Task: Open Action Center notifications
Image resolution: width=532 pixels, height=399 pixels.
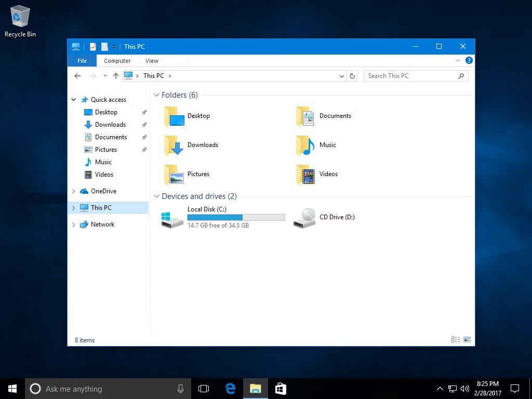Action: 515,389
